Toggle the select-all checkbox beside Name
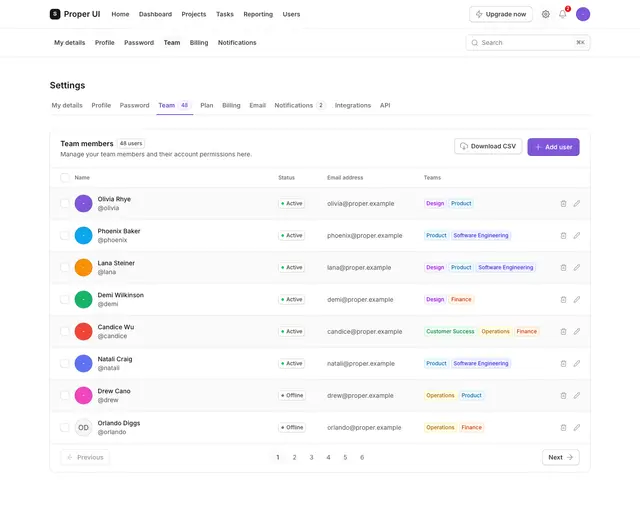 [64, 178]
